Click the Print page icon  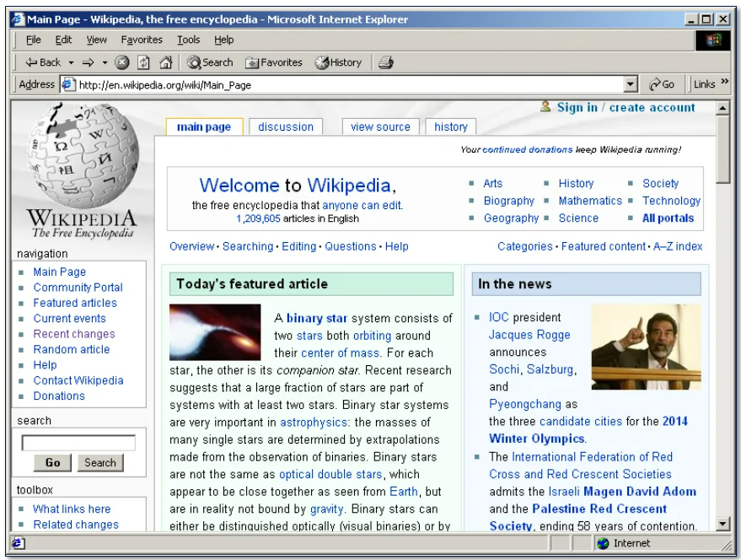pyautogui.click(x=384, y=62)
